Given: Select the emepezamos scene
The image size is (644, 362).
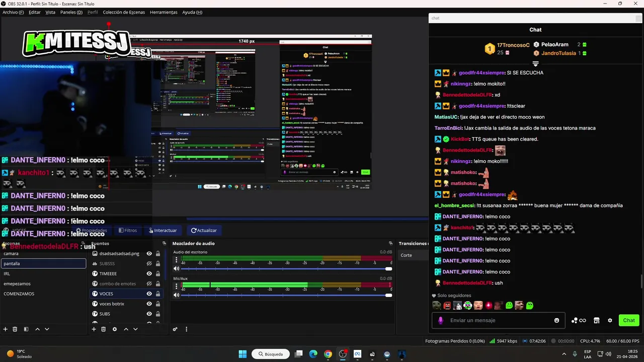Looking at the screenshot, I should tap(43, 284).
